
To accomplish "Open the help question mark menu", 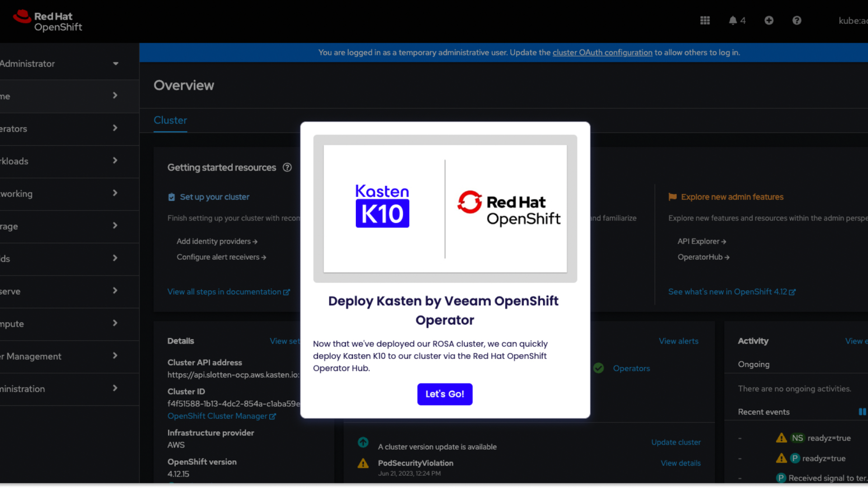I will (x=797, y=20).
